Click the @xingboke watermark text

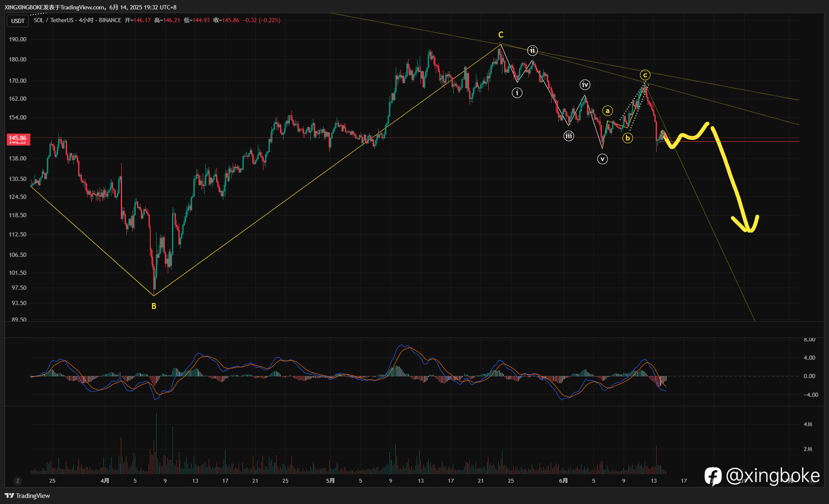(773, 476)
